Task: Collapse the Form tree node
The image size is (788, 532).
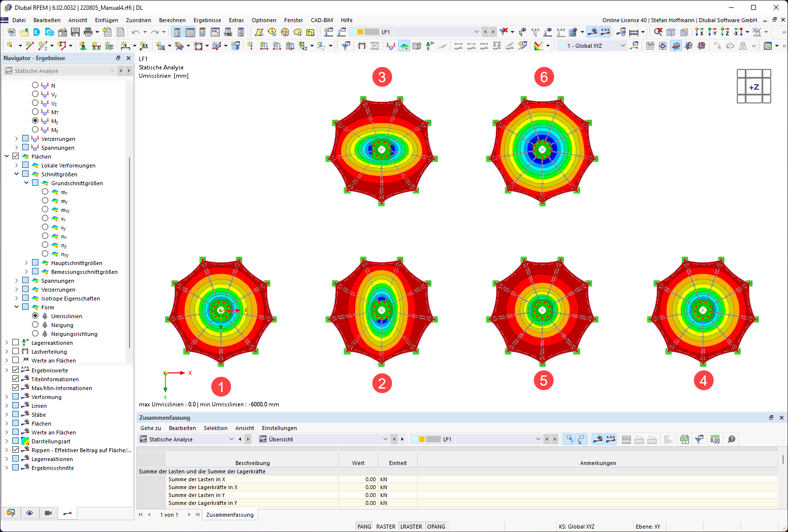Action: (x=16, y=307)
